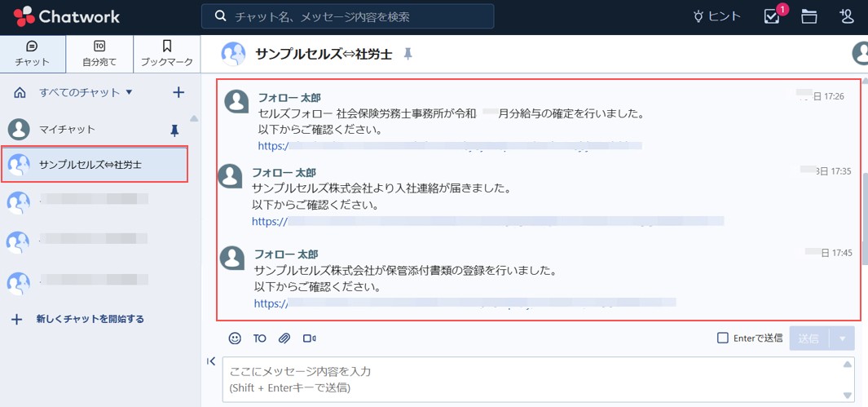The image size is (868, 407).
Task: Click the TO mention button
Action: pyautogui.click(x=260, y=338)
